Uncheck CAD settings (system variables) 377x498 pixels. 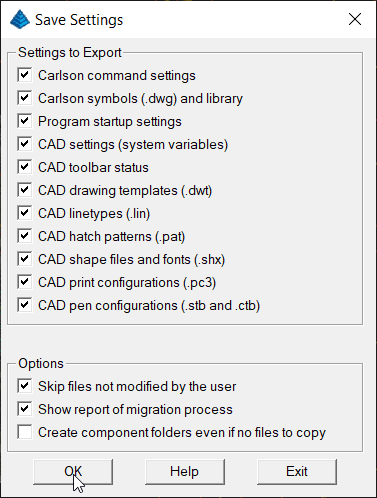[x=25, y=144]
